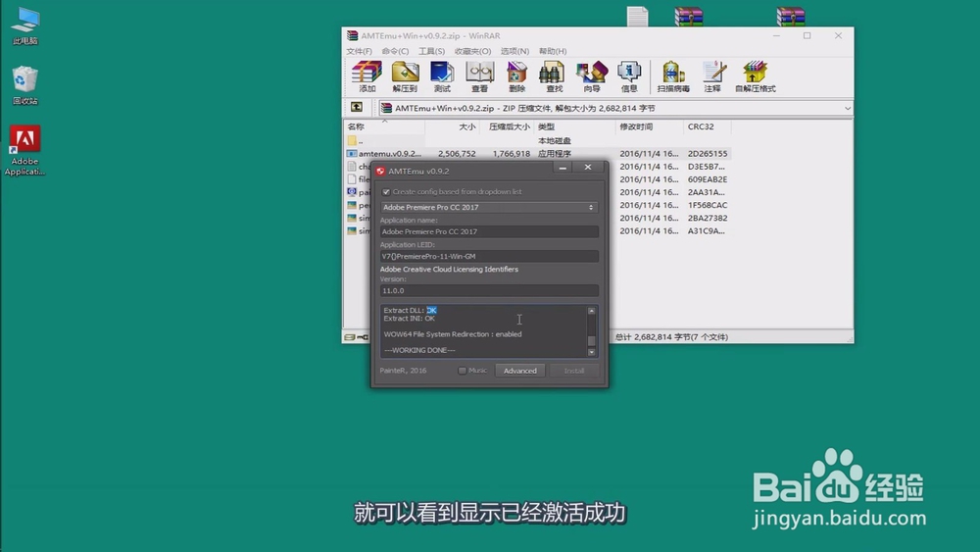Open the Commands (命令) menu
Viewport: 980px width, 552px height.
point(395,51)
